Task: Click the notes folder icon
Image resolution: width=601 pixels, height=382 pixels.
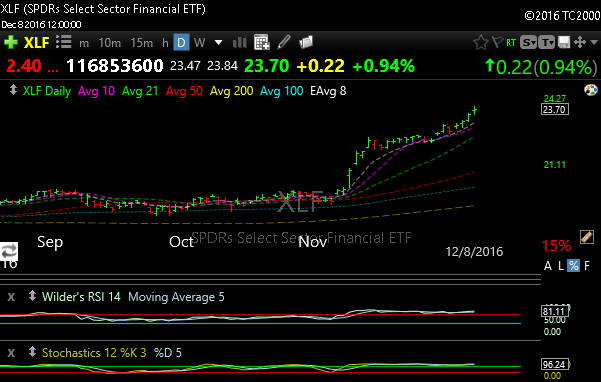Action: point(306,42)
